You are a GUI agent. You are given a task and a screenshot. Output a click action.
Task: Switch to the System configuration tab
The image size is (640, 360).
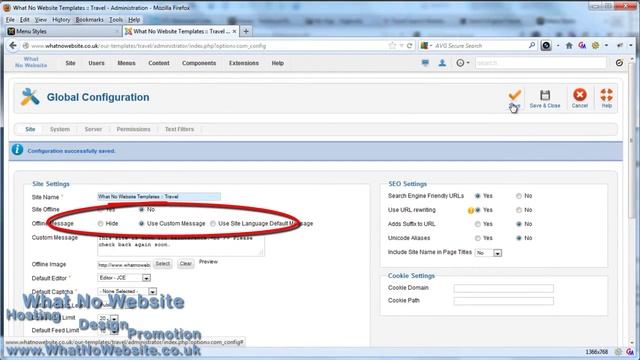(60, 129)
